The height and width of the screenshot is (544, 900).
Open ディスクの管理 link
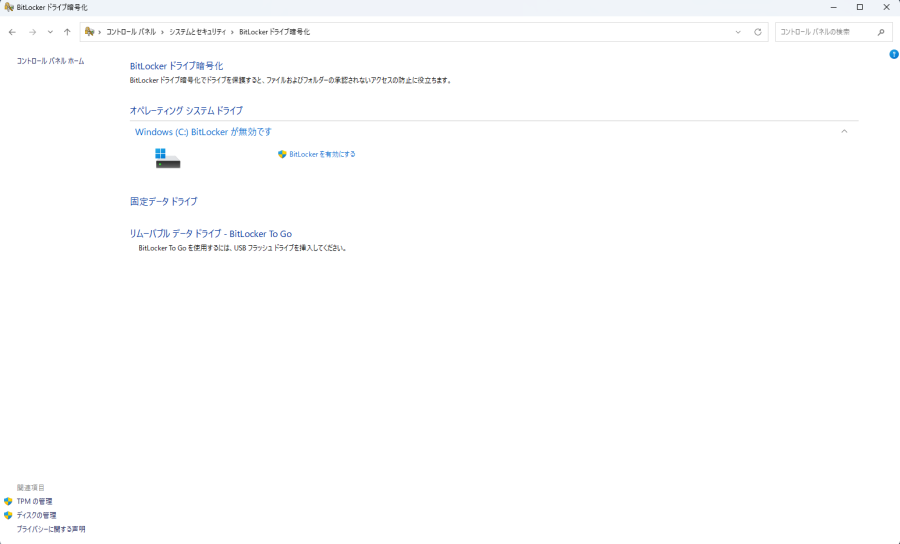pos(36,515)
